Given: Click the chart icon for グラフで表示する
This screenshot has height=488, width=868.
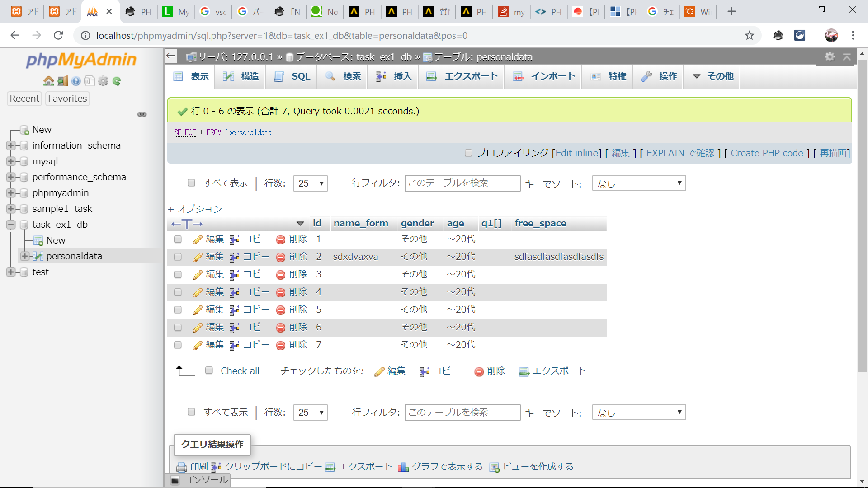Looking at the screenshot, I should (403, 467).
